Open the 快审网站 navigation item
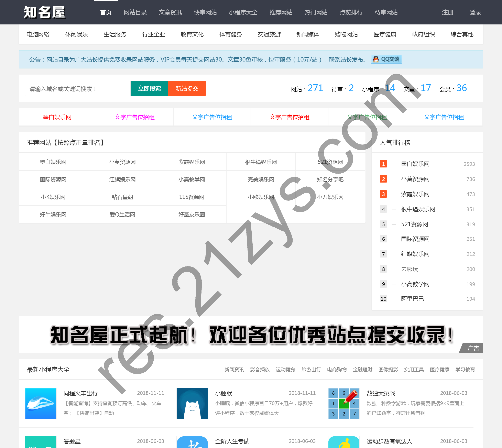Viewport: 502px width, 448px height. click(205, 12)
